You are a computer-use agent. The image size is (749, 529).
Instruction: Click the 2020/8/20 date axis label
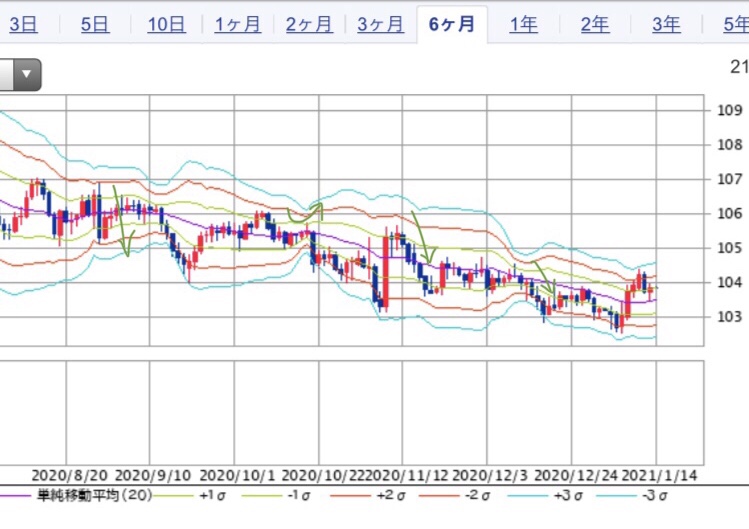69,475
